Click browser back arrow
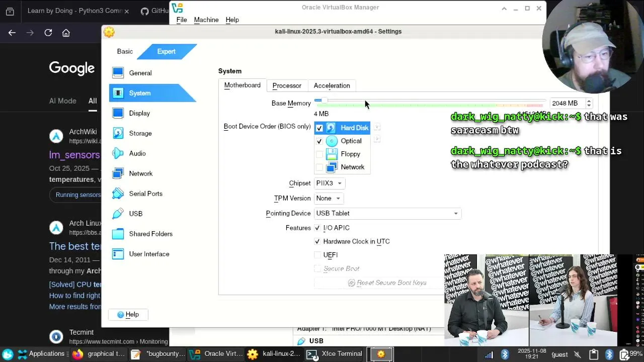 [12, 33]
